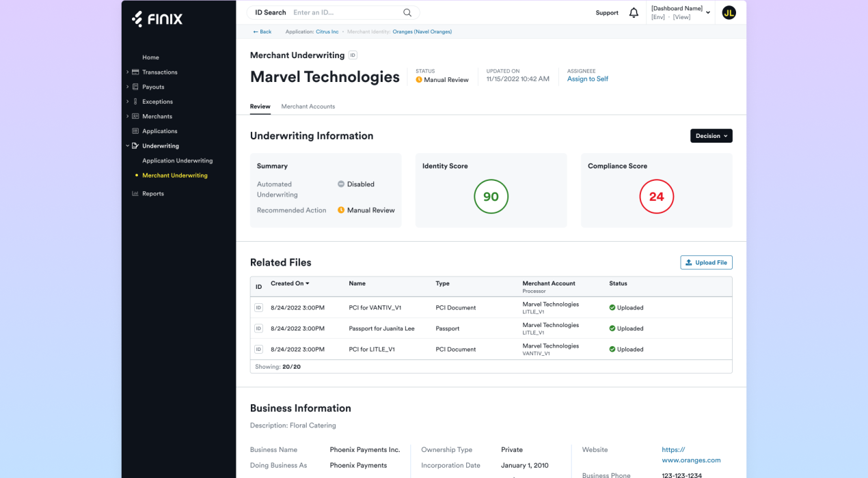Viewport: 868px width, 478px height.
Task: Open the Decision dropdown
Action: 711,136
